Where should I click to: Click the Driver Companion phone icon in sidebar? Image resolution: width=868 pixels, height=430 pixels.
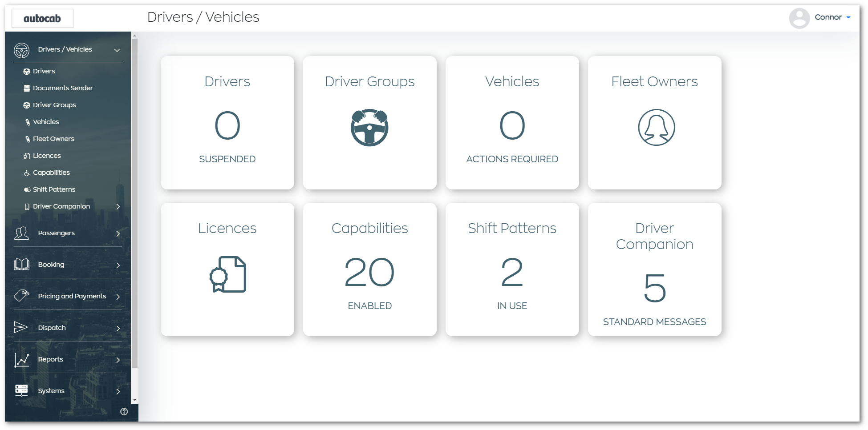(27, 206)
